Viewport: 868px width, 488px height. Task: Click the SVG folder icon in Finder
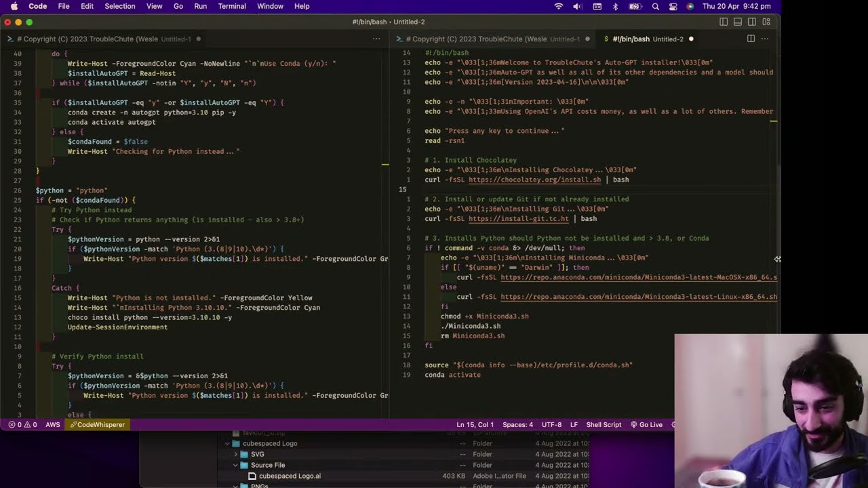245,454
